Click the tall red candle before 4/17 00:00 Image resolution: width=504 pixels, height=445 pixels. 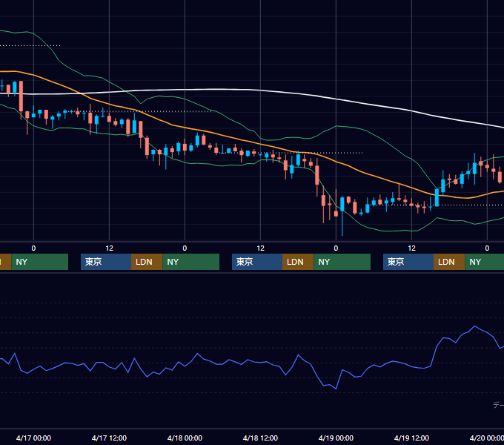[21, 96]
